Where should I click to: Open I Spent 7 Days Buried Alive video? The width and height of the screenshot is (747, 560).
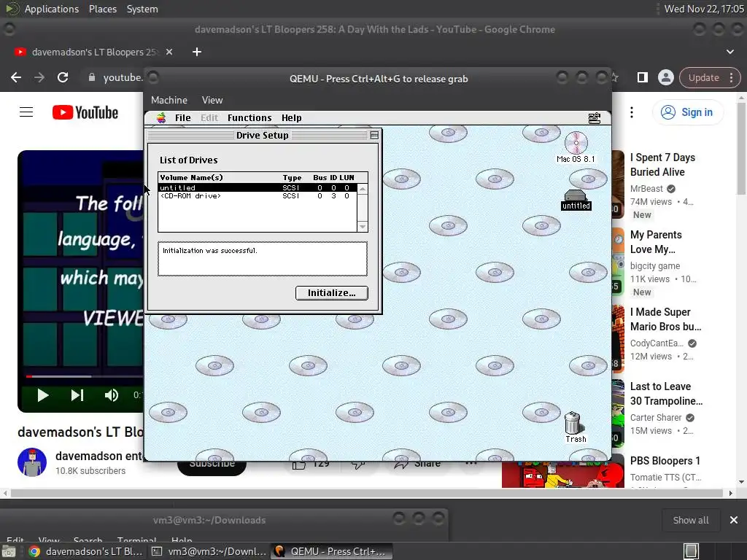coord(662,165)
